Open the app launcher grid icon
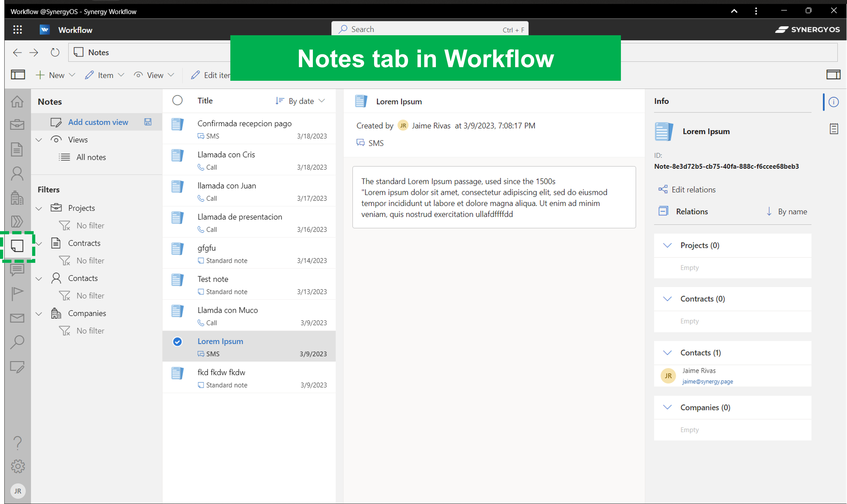The image size is (847, 504). click(x=17, y=30)
